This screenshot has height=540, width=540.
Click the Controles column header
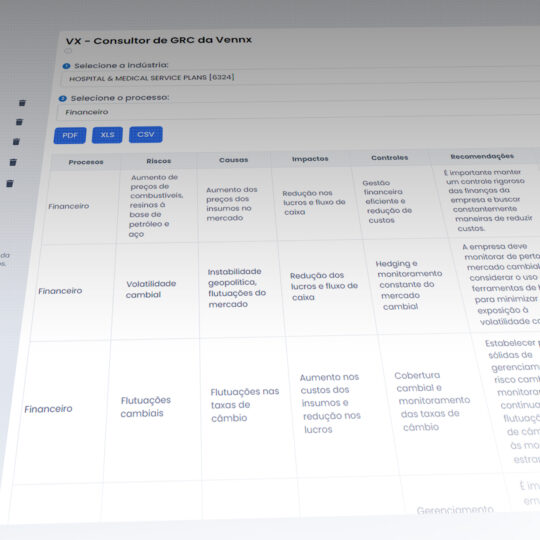390,158
